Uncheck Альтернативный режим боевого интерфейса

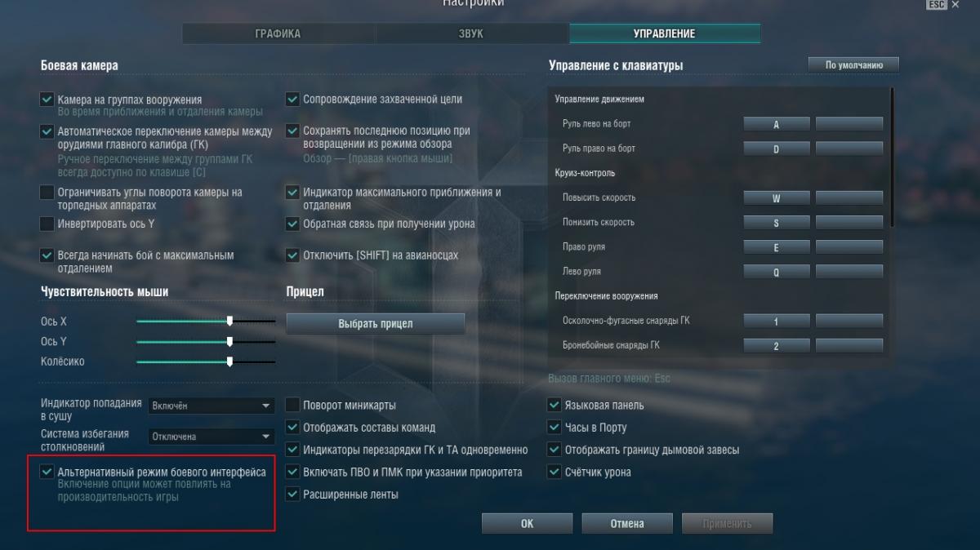click(x=47, y=472)
